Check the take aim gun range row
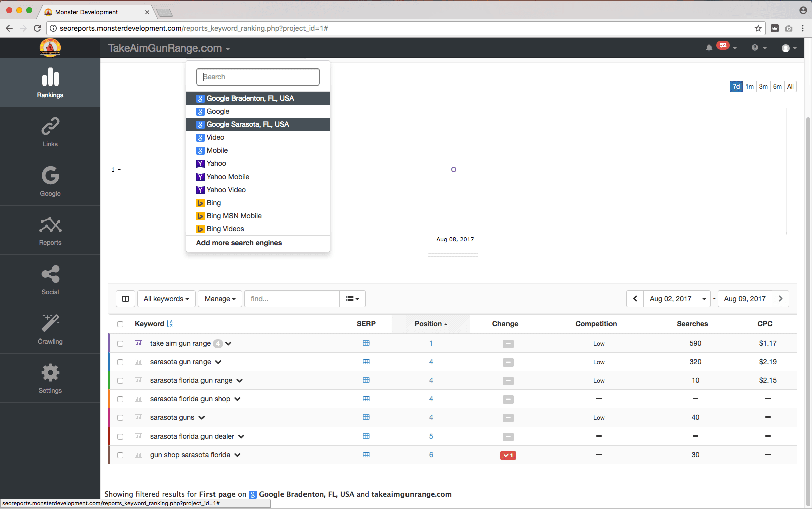Image resolution: width=812 pixels, height=509 pixels. (120, 344)
